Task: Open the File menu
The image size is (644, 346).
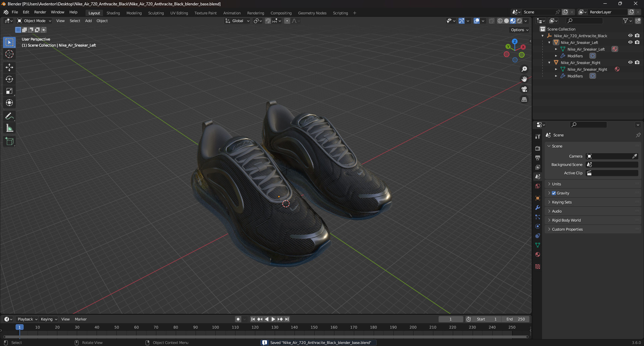Action: tap(15, 12)
